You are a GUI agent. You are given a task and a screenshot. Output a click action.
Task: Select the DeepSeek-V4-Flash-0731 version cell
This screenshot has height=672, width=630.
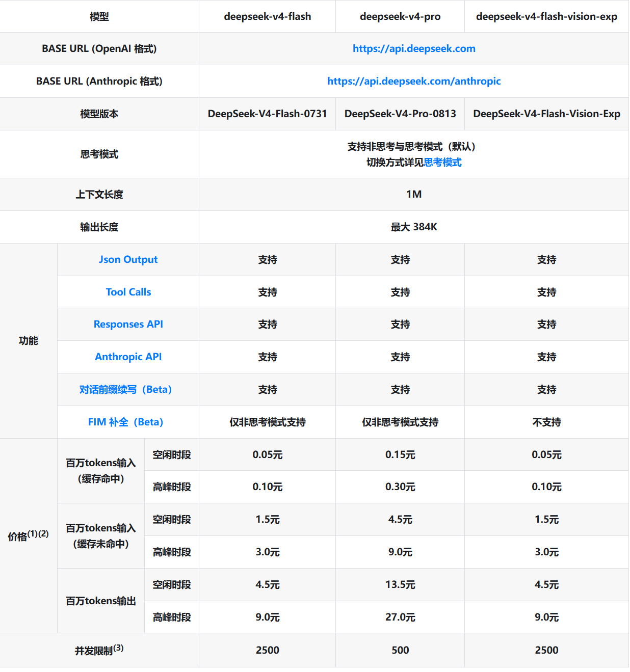[268, 114]
